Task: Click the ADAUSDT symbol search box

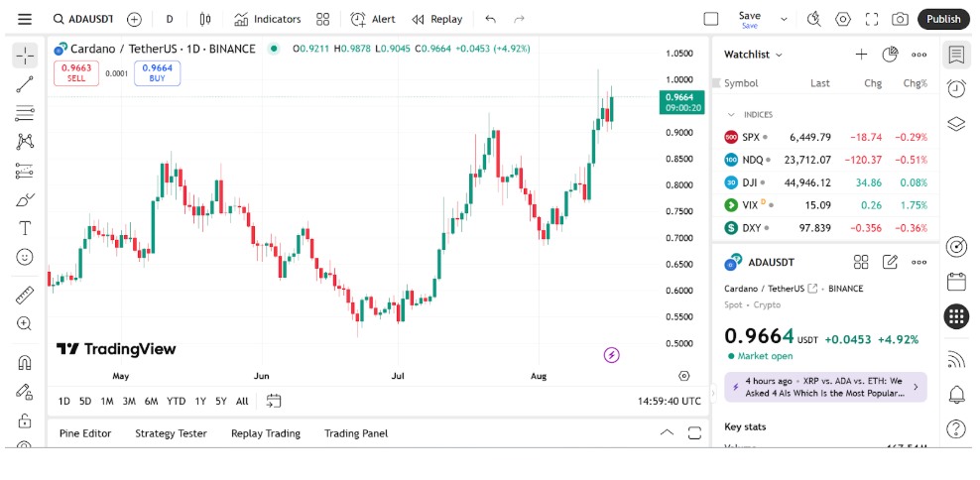Action: pos(83,19)
